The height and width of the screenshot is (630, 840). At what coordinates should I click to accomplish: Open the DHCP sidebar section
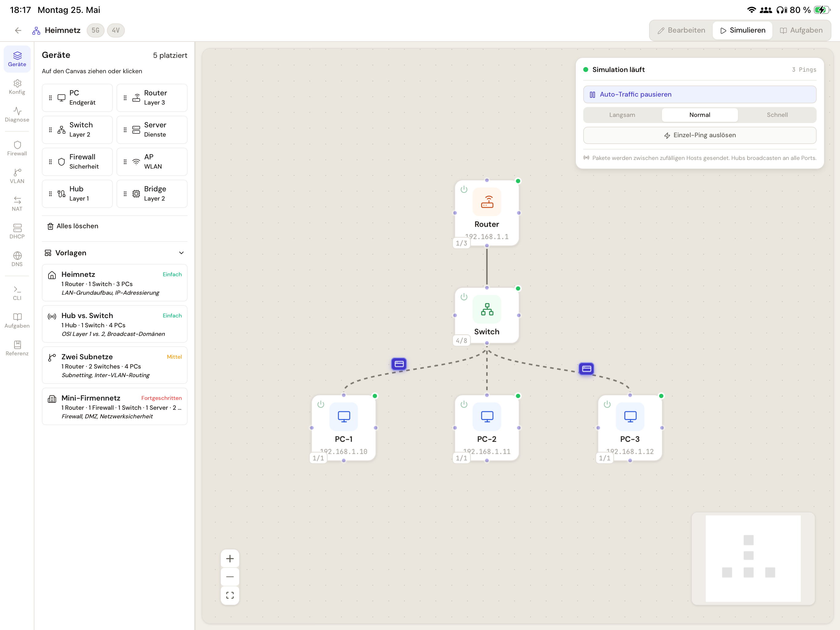point(17,232)
